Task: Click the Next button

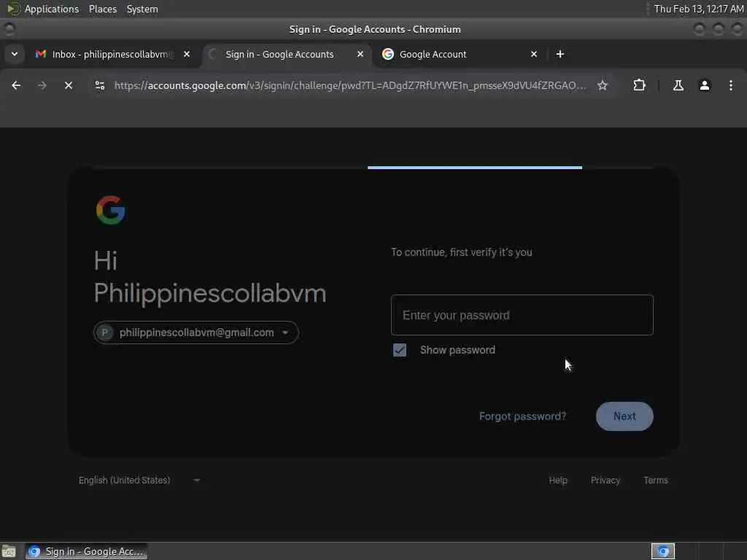Action: click(624, 416)
